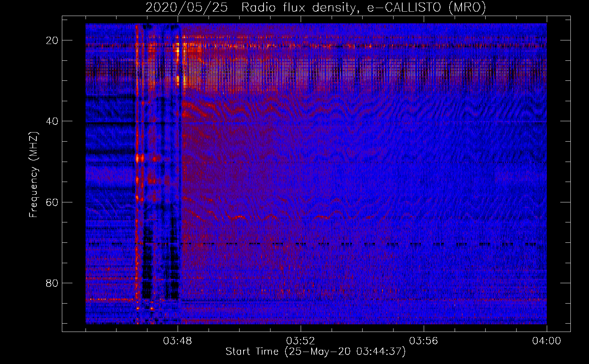Click the "Frequency (MHZ)" y-axis label
Screen dimensions: 589x364
point(33,174)
